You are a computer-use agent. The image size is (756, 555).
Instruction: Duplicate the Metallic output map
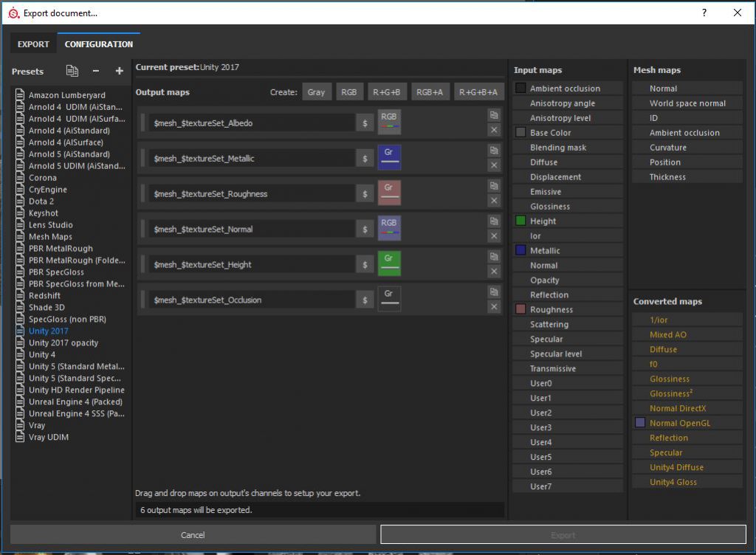(494, 151)
